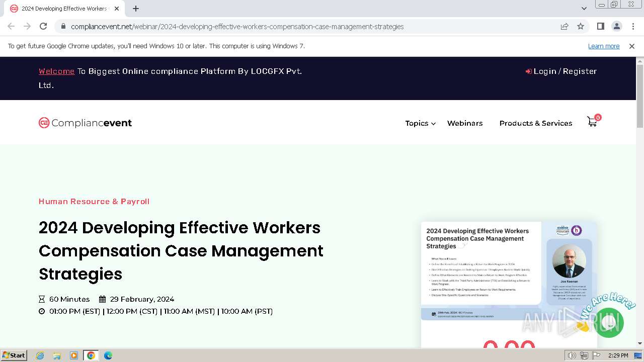Click the Learn more link
This screenshot has width=644, height=362.
pos(604,46)
